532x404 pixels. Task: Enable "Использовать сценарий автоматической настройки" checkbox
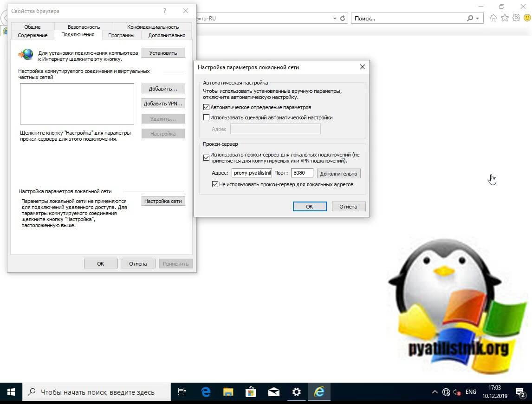click(207, 117)
